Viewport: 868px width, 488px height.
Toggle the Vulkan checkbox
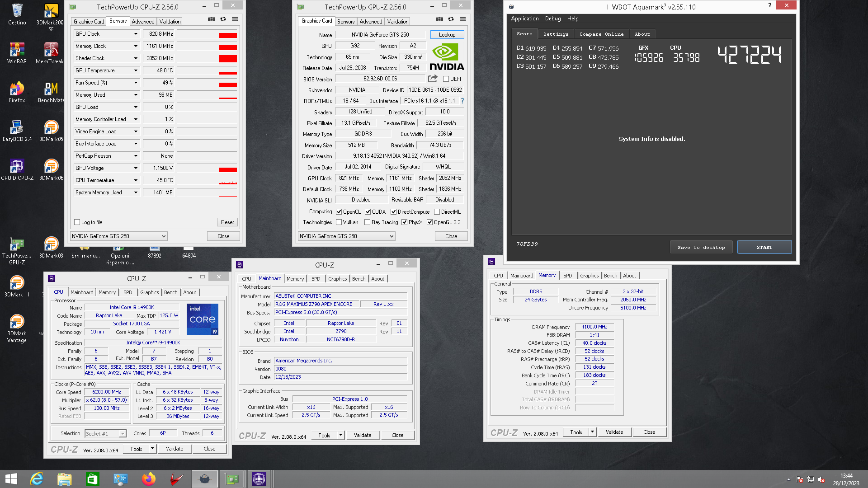(339, 222)
